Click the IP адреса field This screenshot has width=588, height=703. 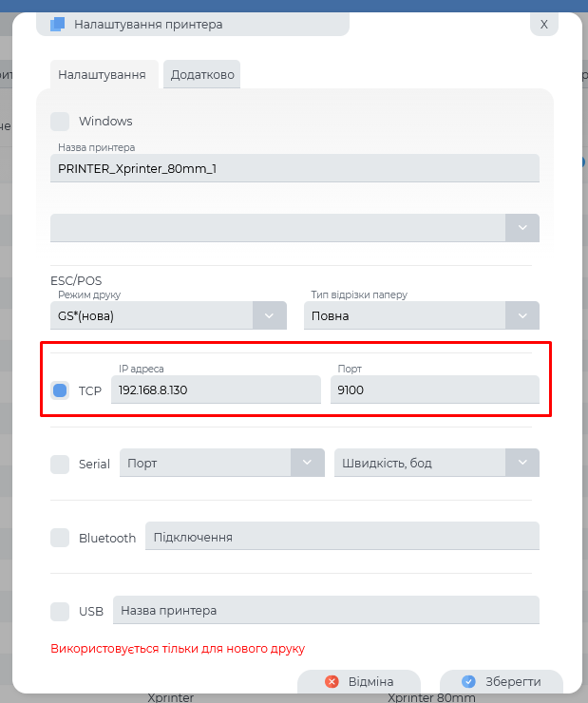[216, 389]
